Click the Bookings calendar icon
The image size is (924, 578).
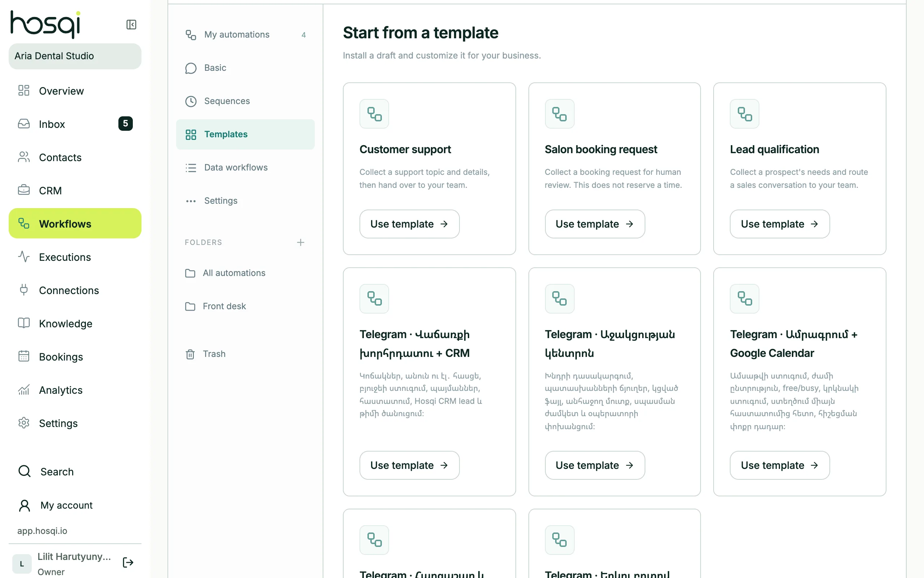click(24, 356)
